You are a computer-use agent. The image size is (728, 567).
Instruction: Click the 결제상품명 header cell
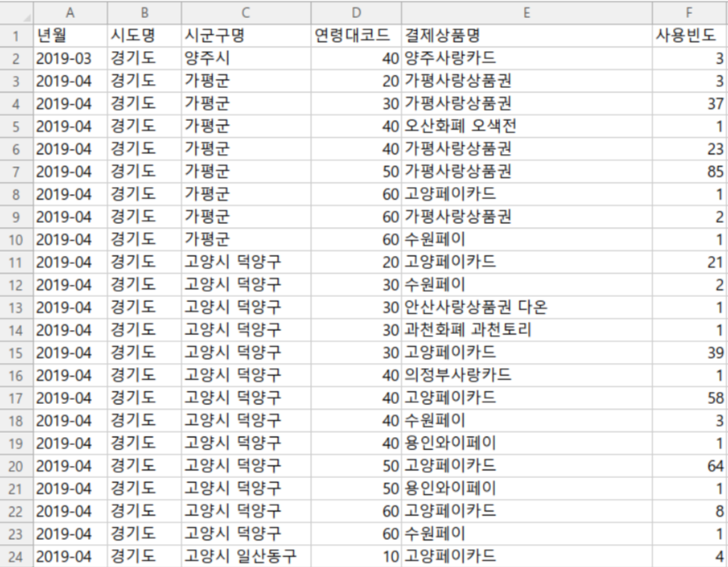[x=526, y=35]
